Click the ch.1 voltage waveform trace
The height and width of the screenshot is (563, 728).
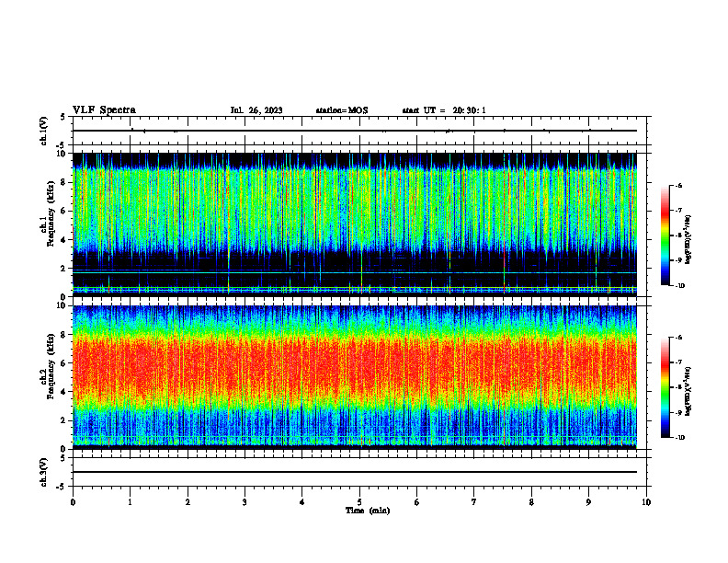pos(355,131)
